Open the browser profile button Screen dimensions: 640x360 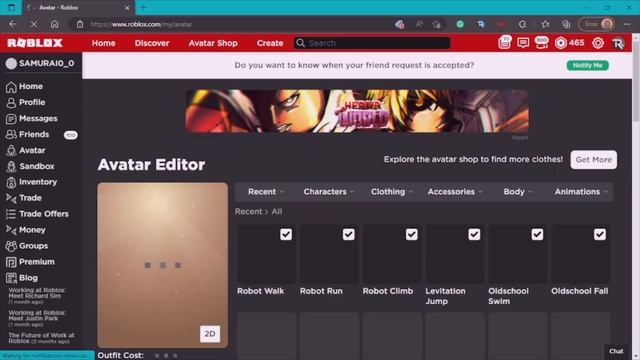click(x=597, y=24)
